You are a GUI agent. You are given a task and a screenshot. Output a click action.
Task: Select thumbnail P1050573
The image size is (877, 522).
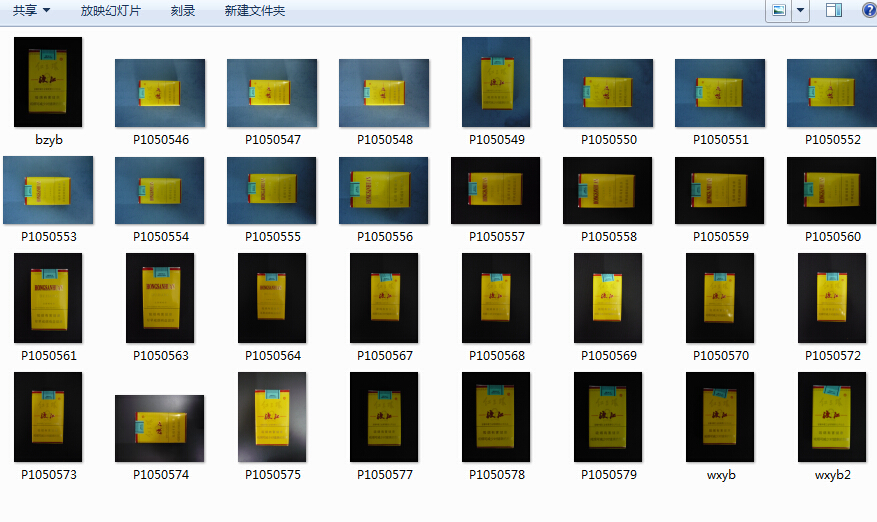(48, 417)
